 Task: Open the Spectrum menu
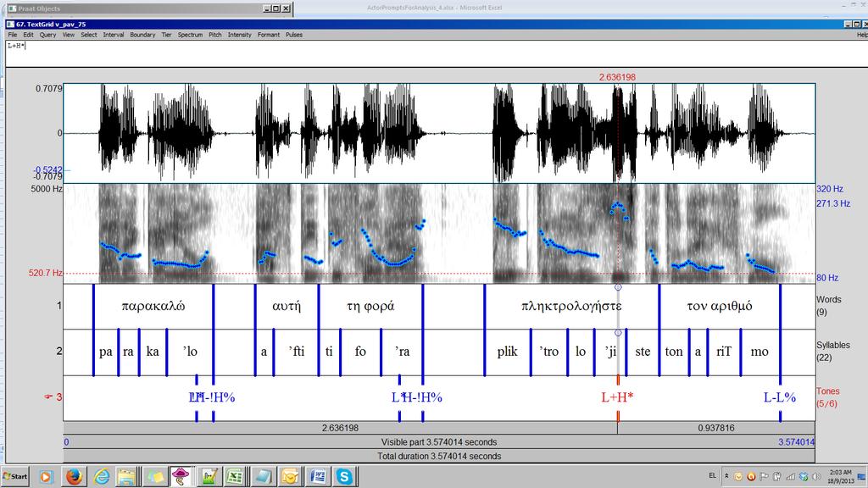pyautogui.click(x=190, y=35)
